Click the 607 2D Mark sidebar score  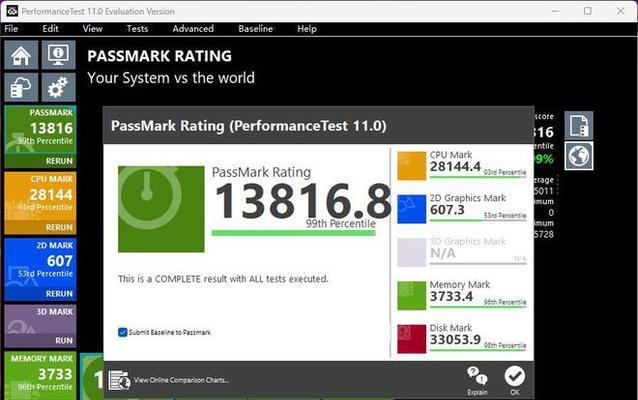pyautogui.click(x=60, y=261)
